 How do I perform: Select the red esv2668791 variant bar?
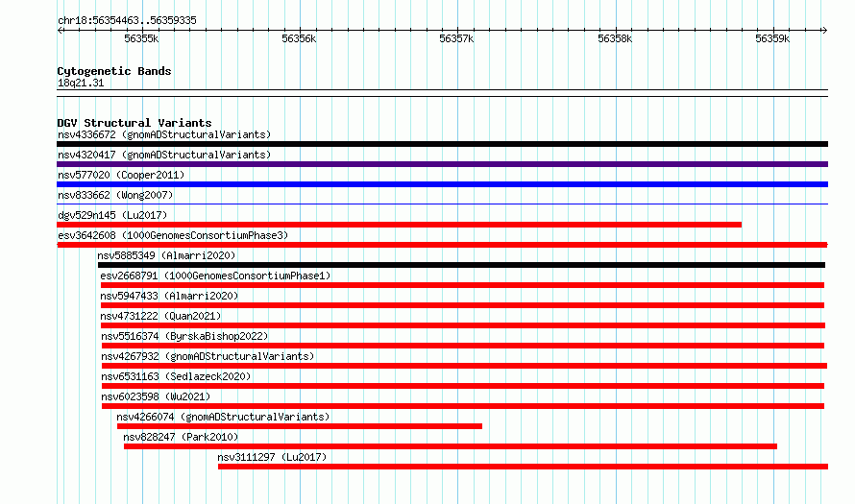pyautogui.click(x=462, y=285)
